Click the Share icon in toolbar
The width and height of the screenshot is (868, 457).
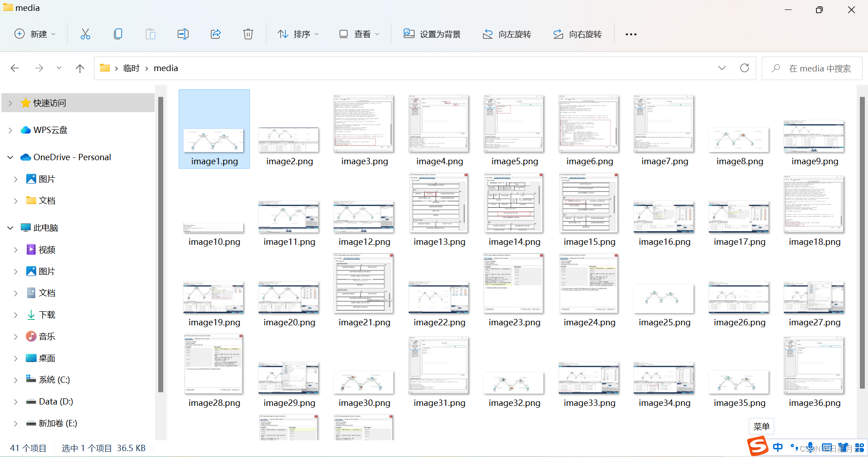tap(216, 34)
